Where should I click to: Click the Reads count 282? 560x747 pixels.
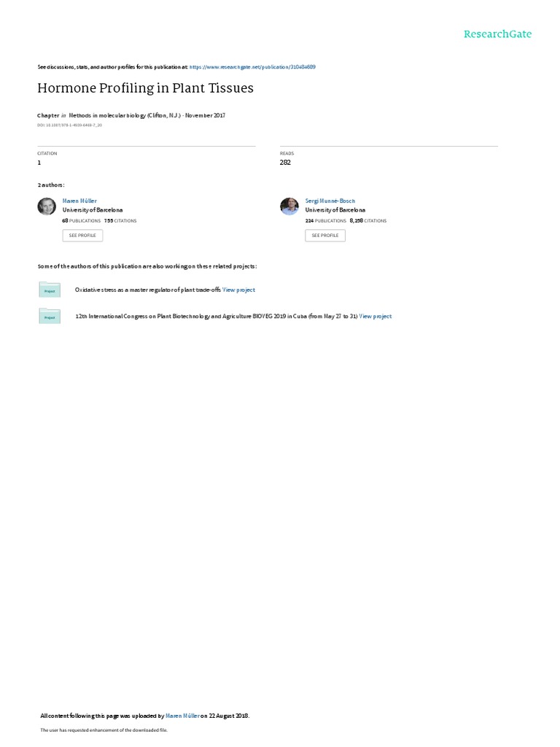click(285, 163)
